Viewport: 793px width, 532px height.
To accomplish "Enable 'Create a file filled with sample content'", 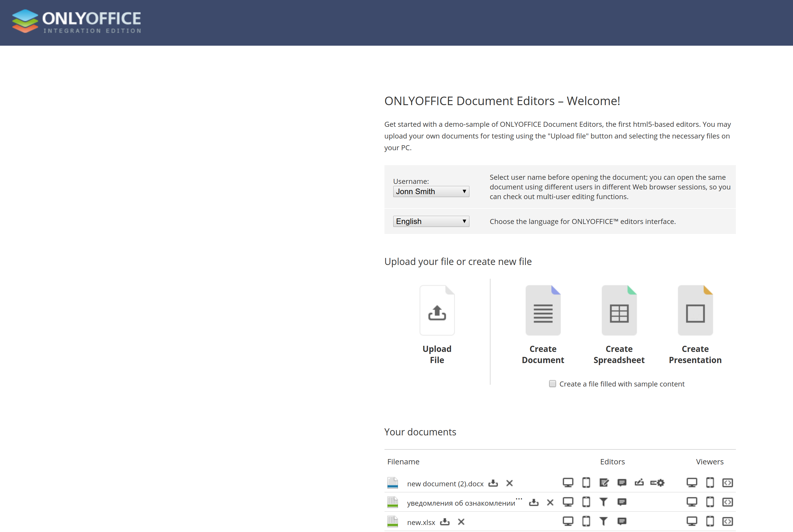I will [552, 384].
